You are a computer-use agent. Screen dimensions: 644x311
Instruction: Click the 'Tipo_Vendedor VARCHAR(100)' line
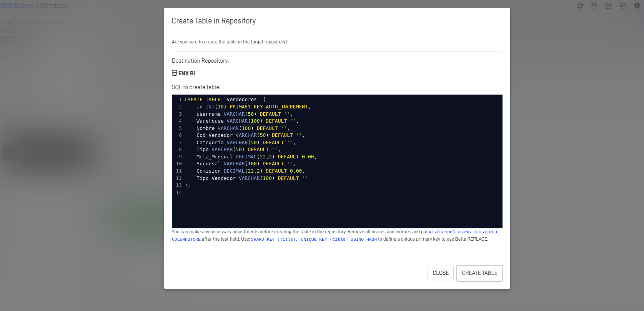[252, 178]
